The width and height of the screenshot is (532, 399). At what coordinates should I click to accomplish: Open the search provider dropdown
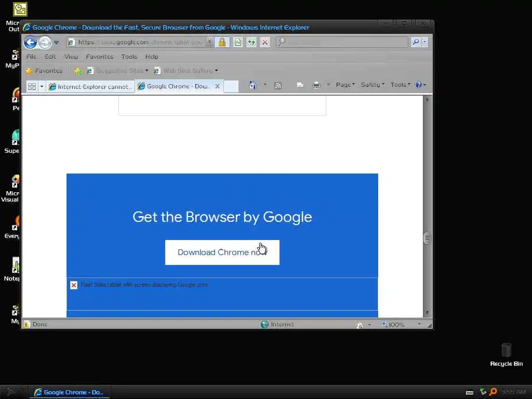coord(424,42)
